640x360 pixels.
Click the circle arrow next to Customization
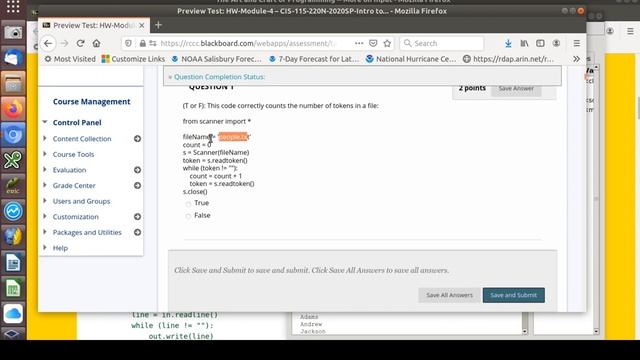[138, 217]
